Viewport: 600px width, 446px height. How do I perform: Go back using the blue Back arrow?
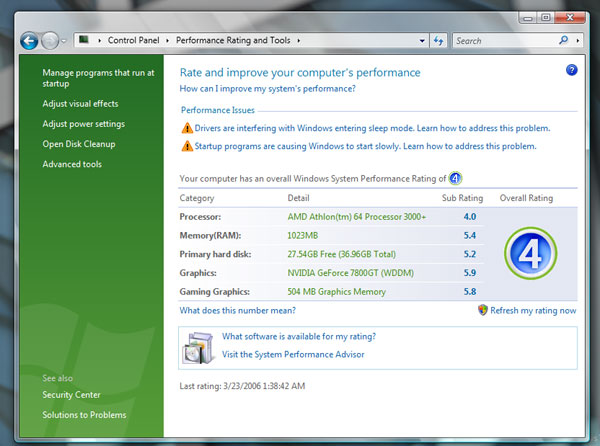pos(29,41)
